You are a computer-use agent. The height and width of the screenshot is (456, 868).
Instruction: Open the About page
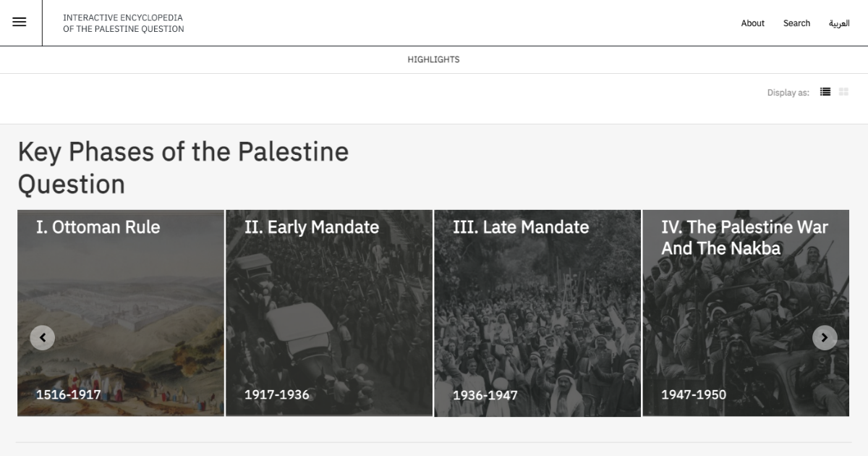752,23
